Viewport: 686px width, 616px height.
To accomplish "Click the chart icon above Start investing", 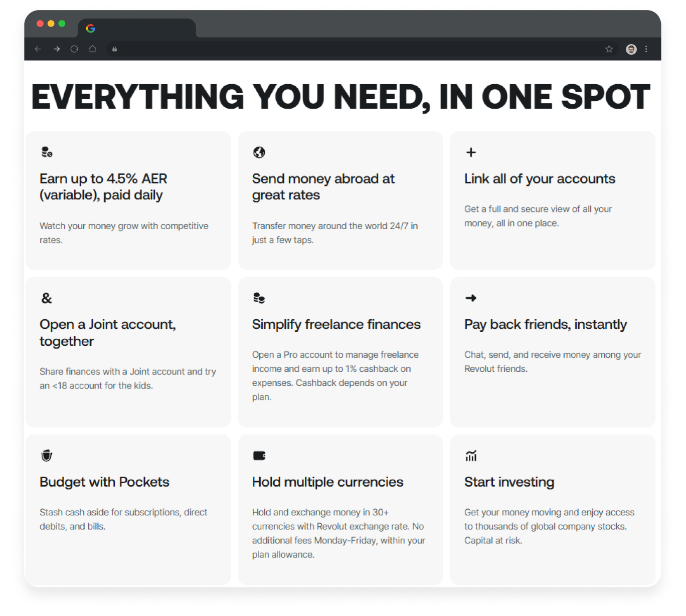I will pyautogui.click(x=471, y=456).
